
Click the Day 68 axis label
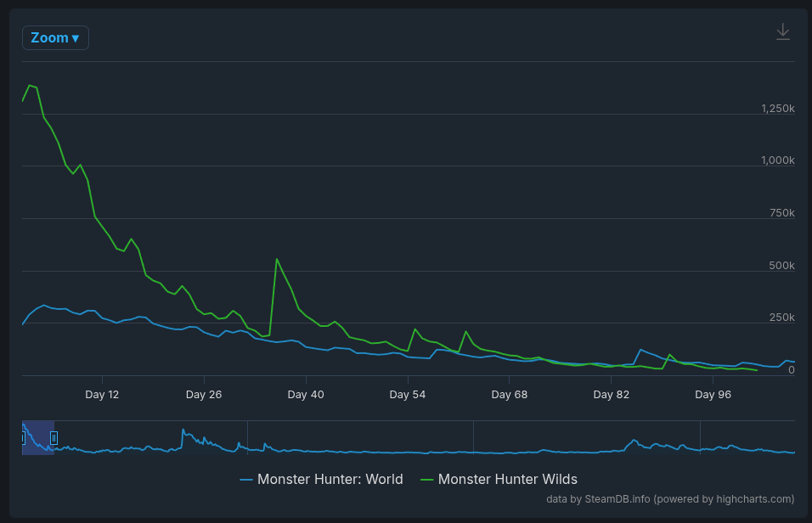[x=510, y=395]
